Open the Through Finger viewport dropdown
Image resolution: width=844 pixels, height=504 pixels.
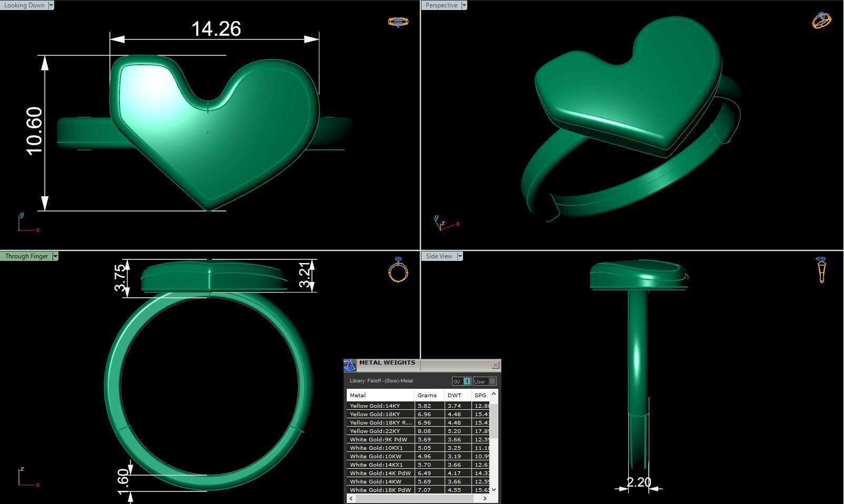55,256
